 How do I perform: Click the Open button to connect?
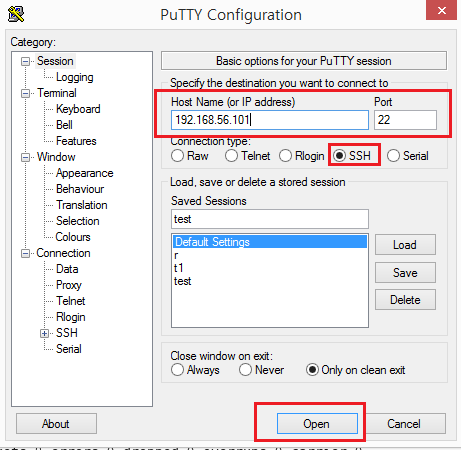pos(317,424)
